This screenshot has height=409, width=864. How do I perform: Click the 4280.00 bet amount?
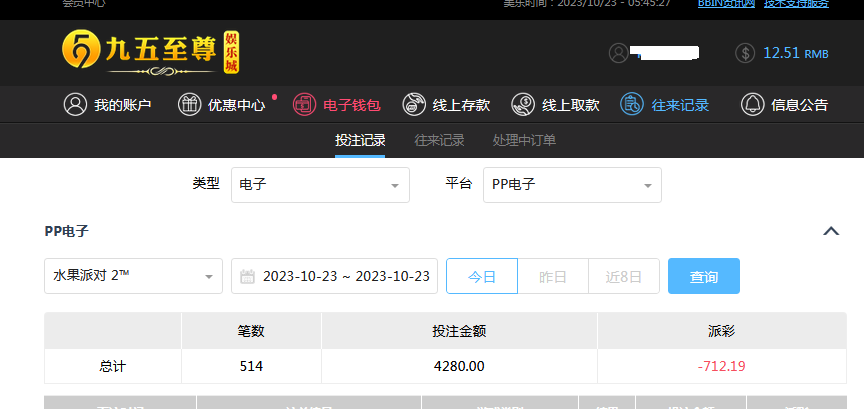click(459, 366)
